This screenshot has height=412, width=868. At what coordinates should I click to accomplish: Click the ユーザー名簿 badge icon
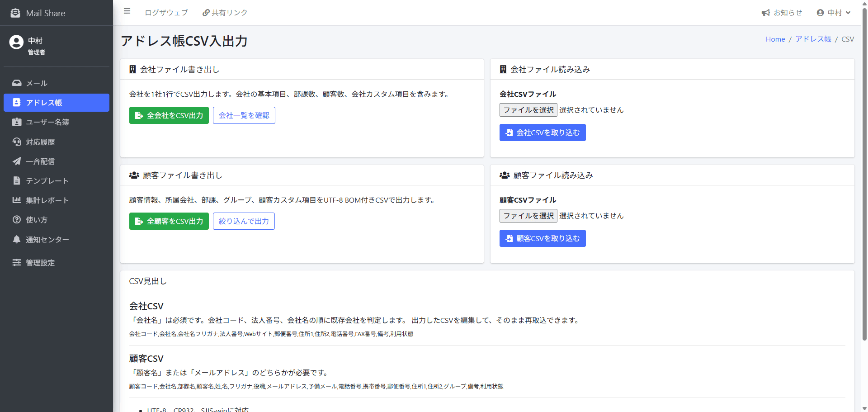17,122
